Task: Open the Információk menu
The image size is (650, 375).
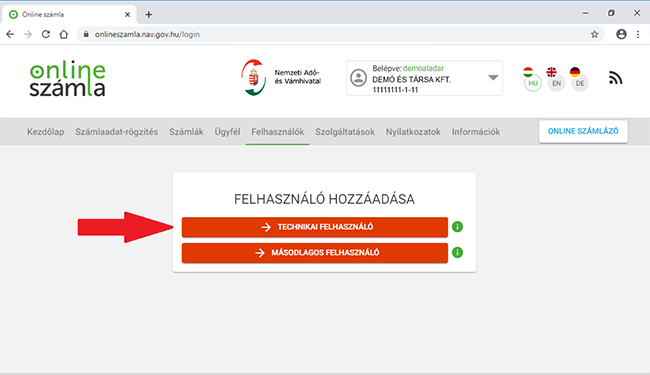Action: point(476,132)
